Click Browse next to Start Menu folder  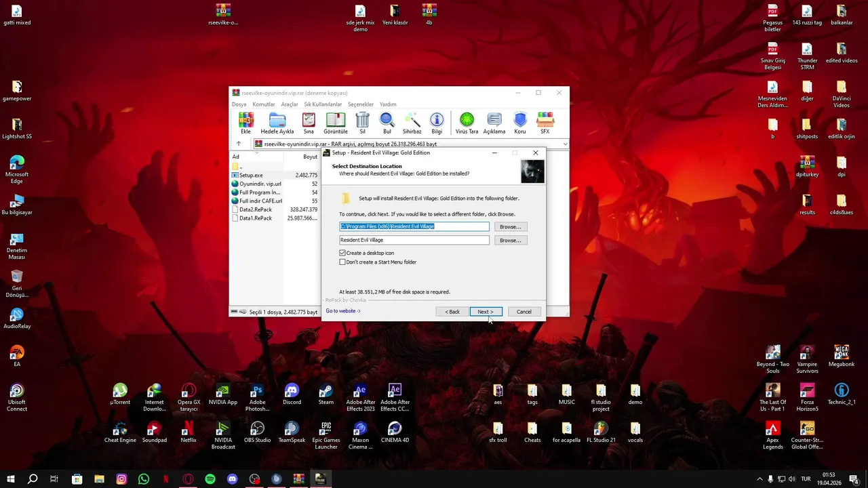[510, 240]
